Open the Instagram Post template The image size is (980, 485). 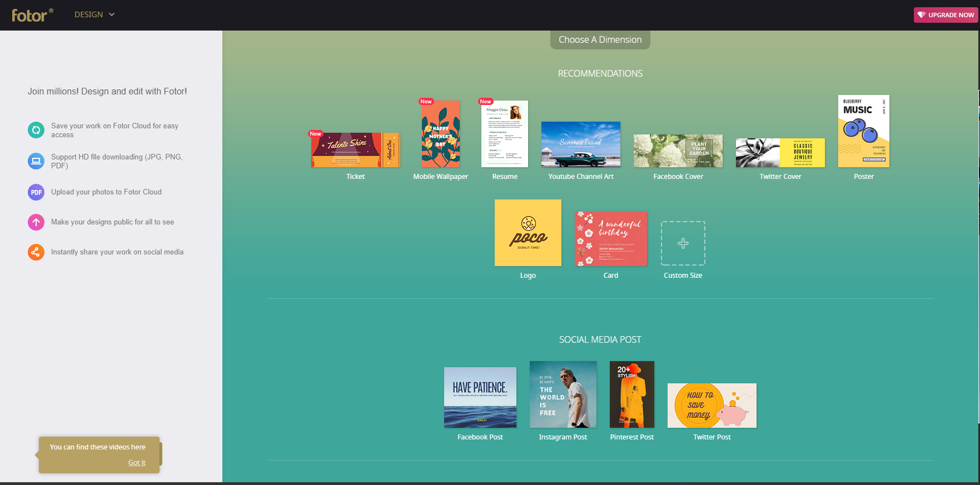point(563,394)
